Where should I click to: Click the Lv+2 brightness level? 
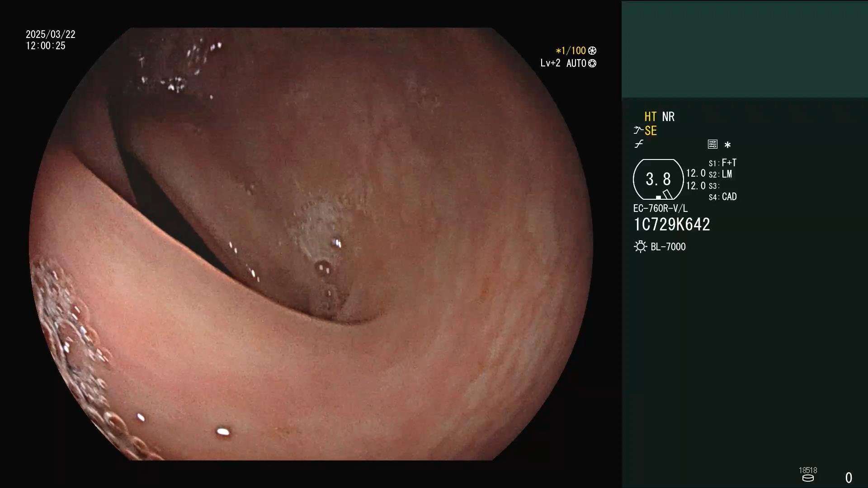[x=550, y=63]
